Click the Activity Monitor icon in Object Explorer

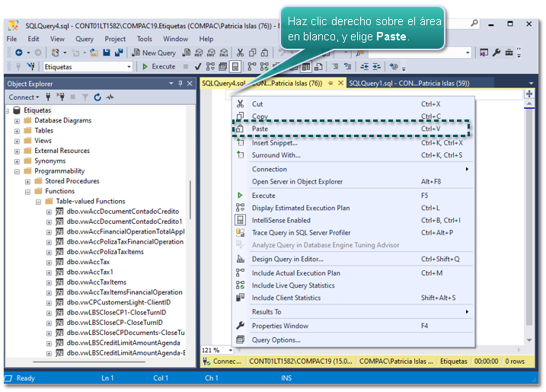point(110,97)
